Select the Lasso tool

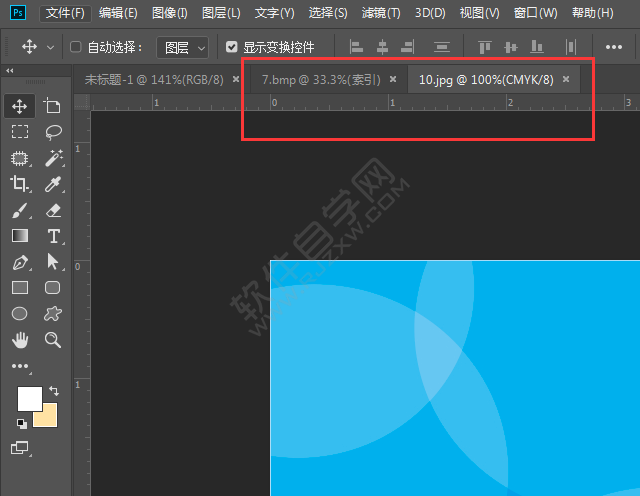click(53, 132)
